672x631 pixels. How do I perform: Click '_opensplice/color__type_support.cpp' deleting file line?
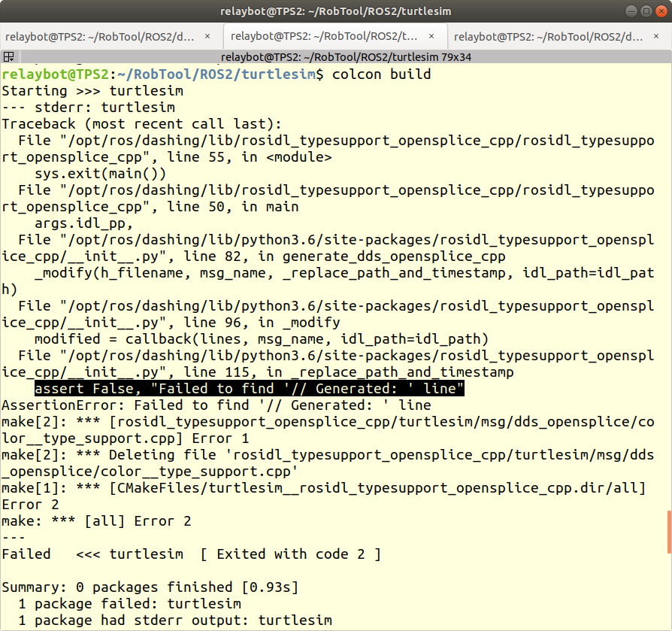coord(150,472)
